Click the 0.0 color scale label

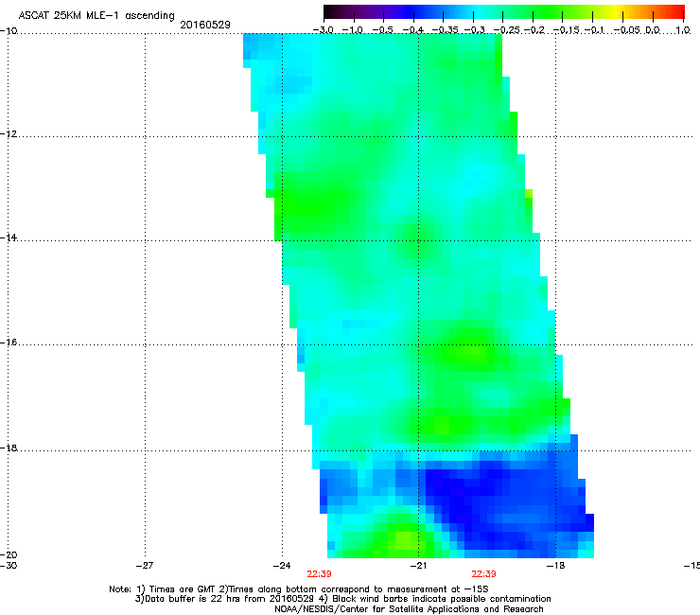click(x=653, y=30)
